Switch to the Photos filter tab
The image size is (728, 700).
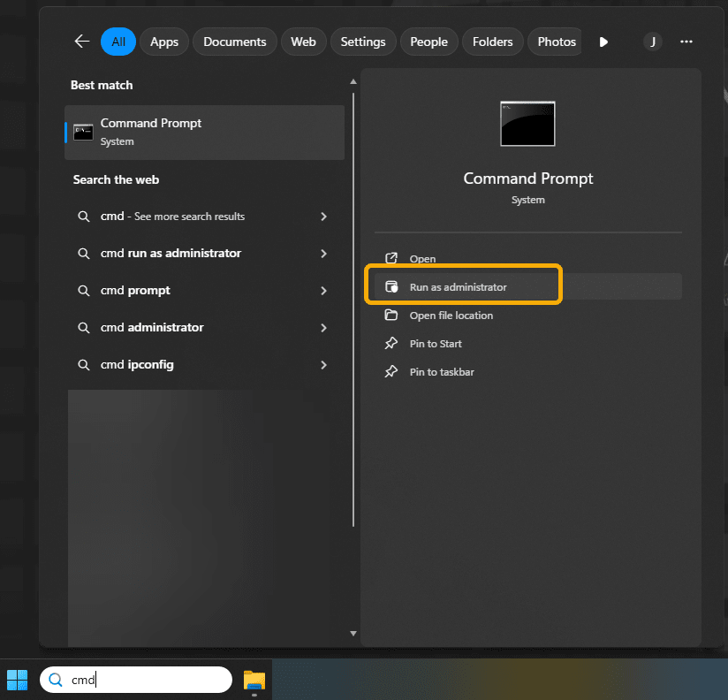(x=557, y=42)
